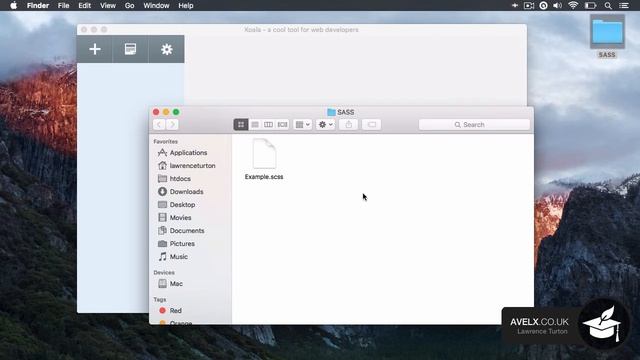Go back with Finder back arrow

(x=159, y=124)
